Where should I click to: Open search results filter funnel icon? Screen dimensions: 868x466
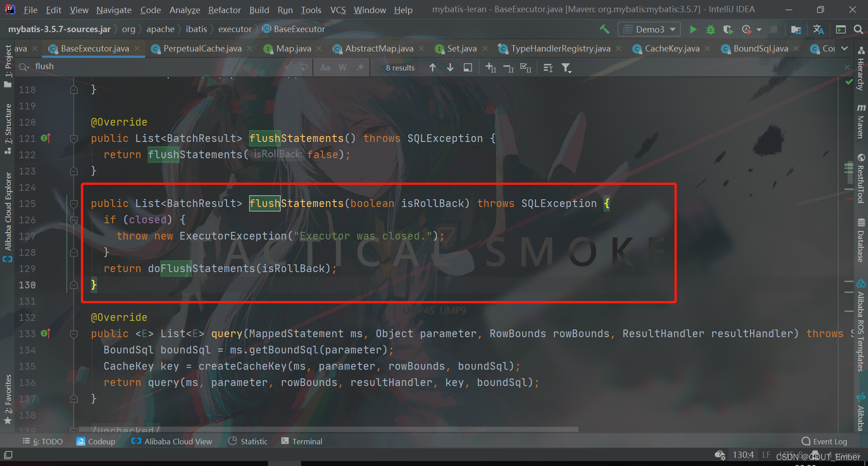[566, 67]
